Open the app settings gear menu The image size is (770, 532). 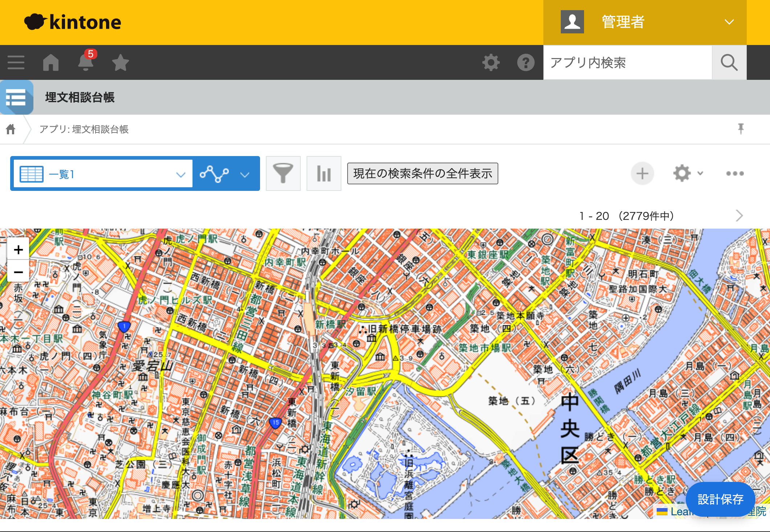click(688, 173)
